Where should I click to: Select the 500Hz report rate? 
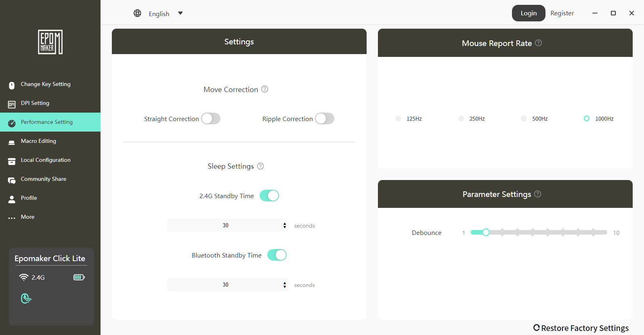524,119
